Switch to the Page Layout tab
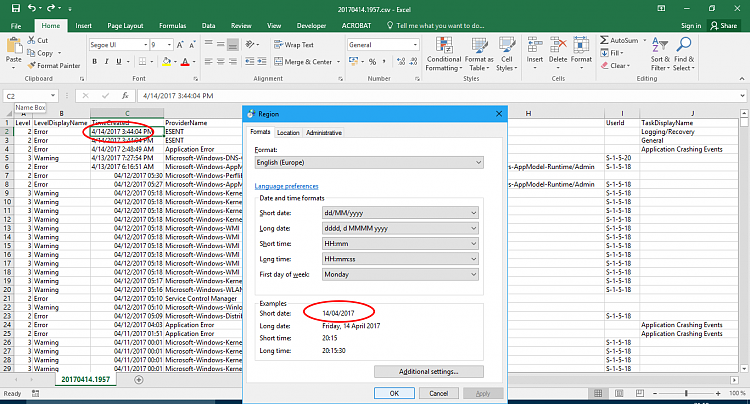 pos(125,26)
